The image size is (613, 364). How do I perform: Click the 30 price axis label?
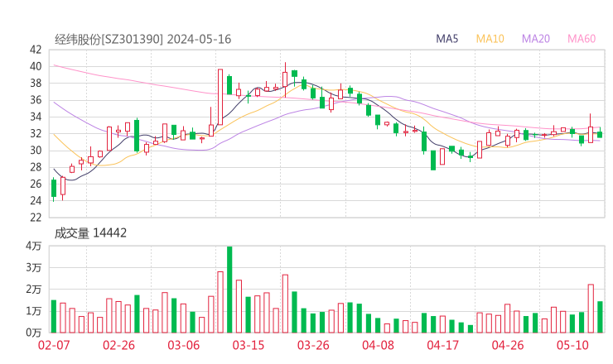[36, 151]
